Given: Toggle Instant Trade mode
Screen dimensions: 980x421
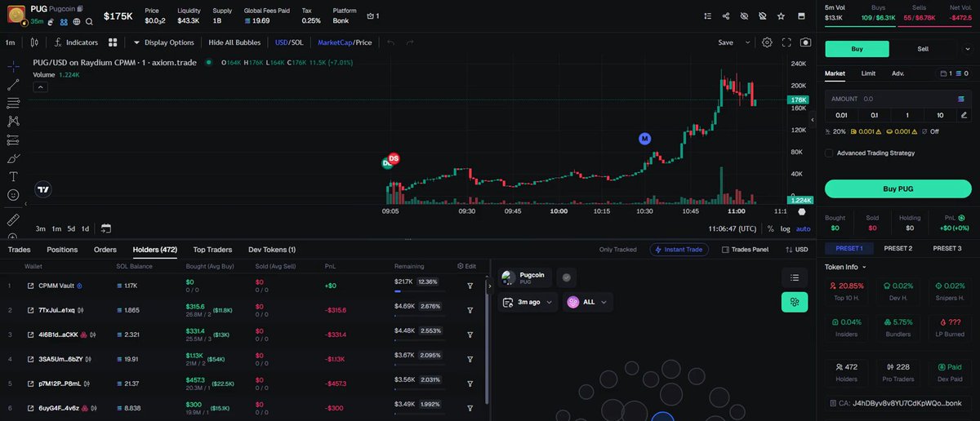Looking at the screenshot, I should tap(680, 250).
